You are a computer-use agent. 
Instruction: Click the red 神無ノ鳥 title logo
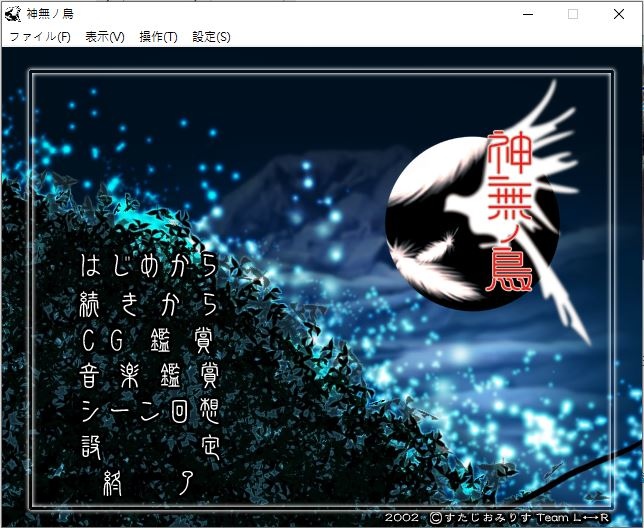[509, 211]
